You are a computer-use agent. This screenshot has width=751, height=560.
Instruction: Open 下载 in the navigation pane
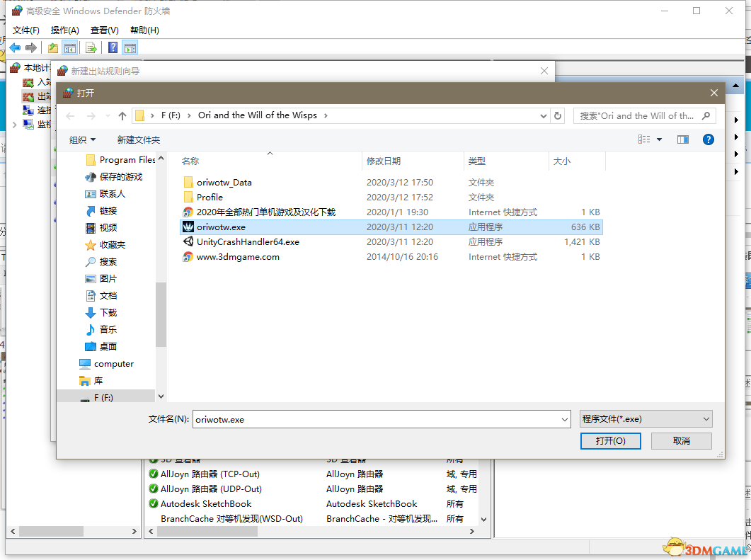pos(101,313)
